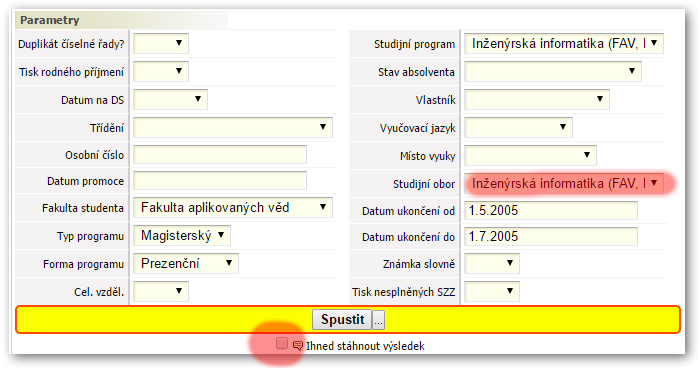Click the Datum promoce input field
This screenshot has height=368, width=699.
220,181
